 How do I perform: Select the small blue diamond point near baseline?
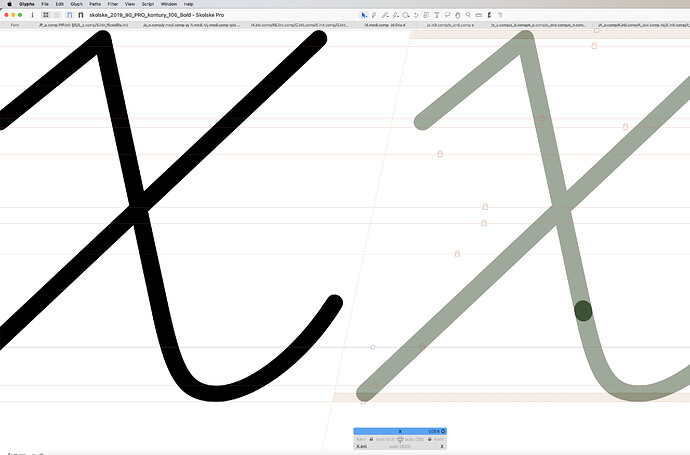point(373,347)
